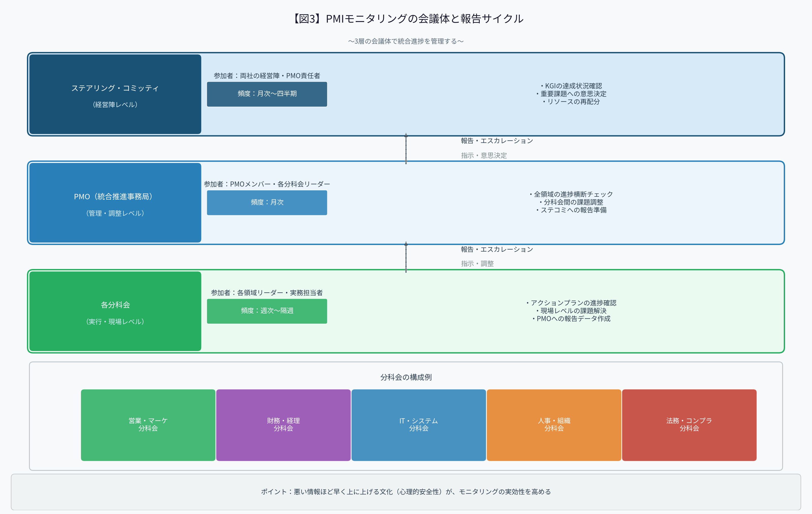
Task: Click the 報告・エスカレーション label below PMO tier
Action: tap(497, 250)
